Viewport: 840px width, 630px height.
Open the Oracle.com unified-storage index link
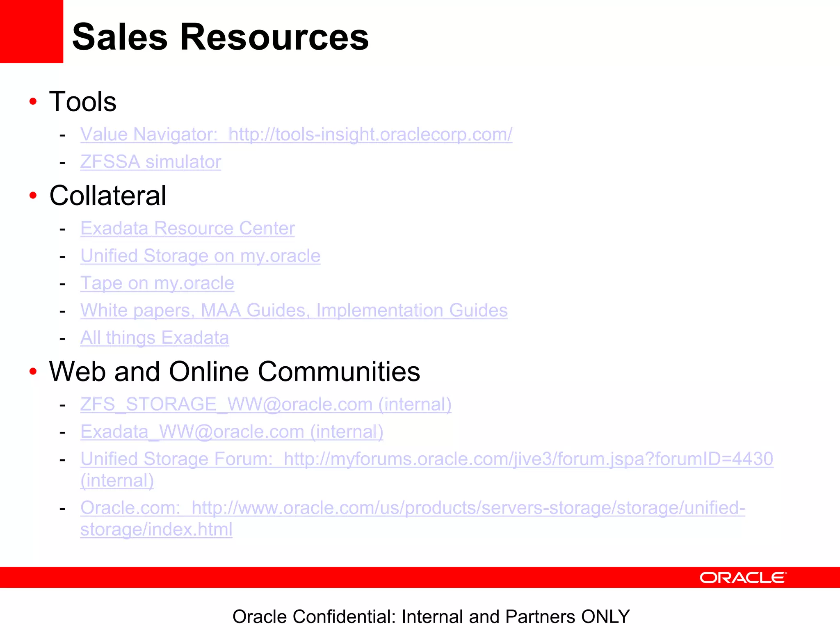coord(413,518)
